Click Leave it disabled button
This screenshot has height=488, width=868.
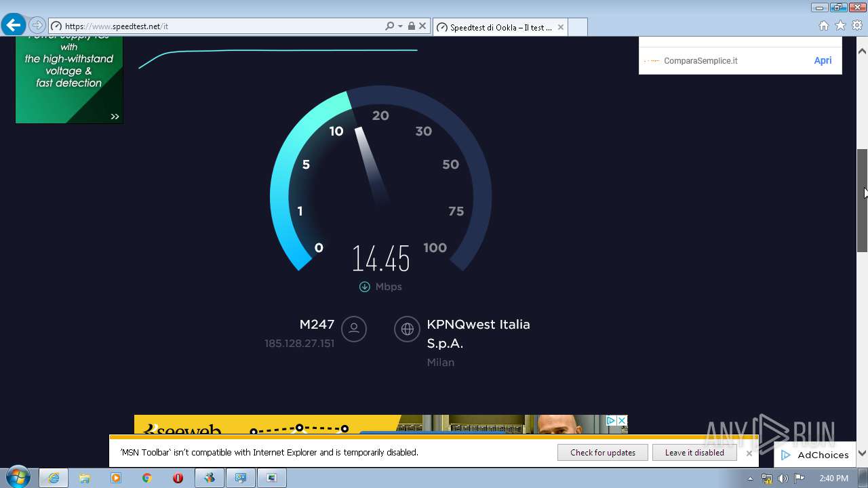click(x=694, y=453)
